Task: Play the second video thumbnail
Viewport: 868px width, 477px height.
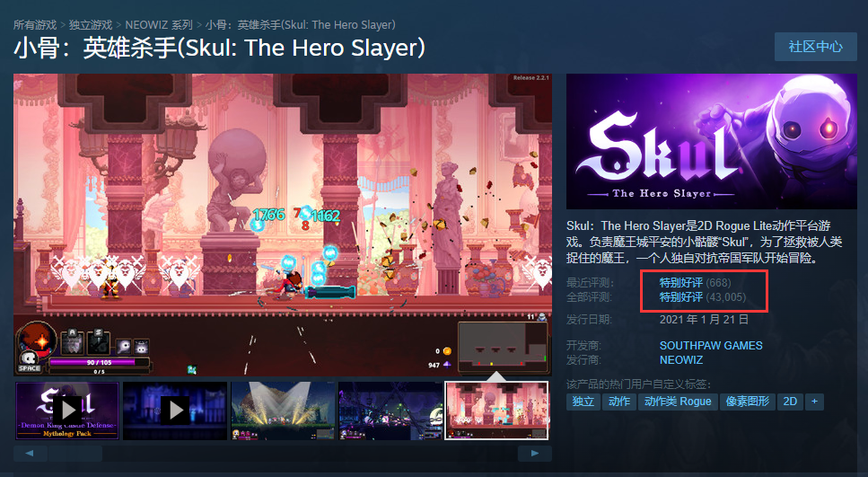Action: tap(175, 411)
